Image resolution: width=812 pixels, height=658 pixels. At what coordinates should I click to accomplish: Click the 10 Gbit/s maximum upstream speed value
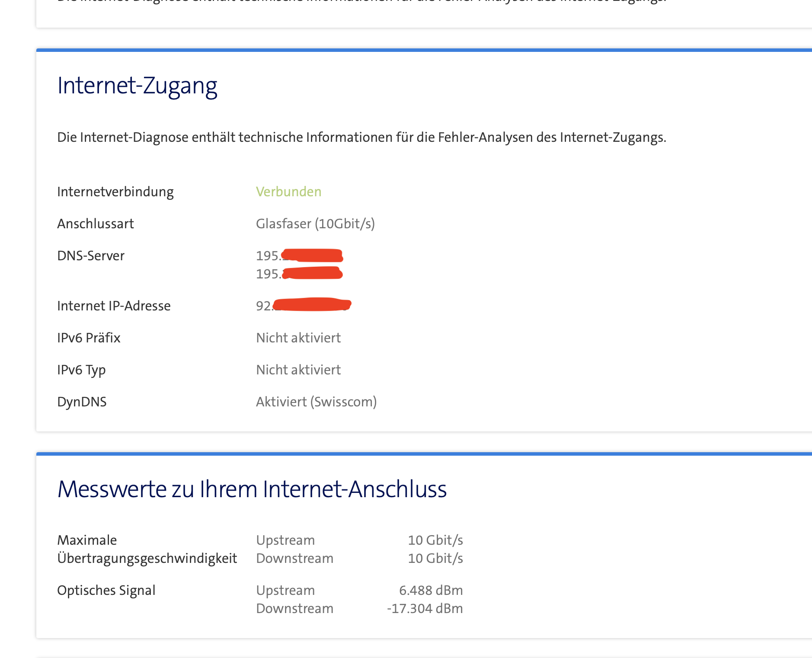coord(435,540)
